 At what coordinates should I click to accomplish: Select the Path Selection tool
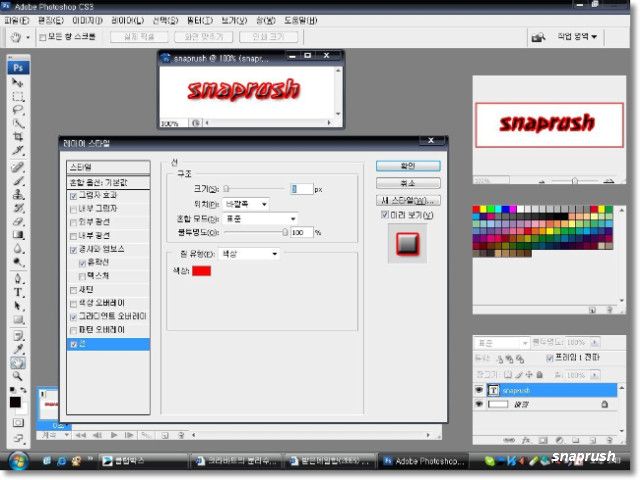18,306
